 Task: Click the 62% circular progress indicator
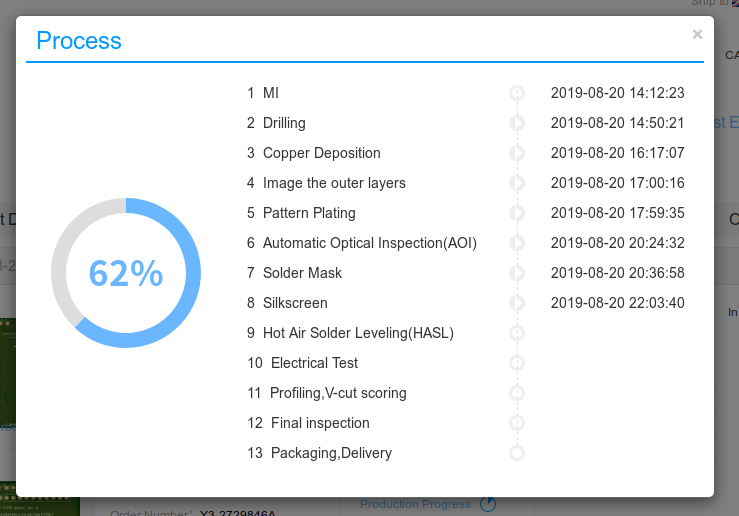pos(126,273)
